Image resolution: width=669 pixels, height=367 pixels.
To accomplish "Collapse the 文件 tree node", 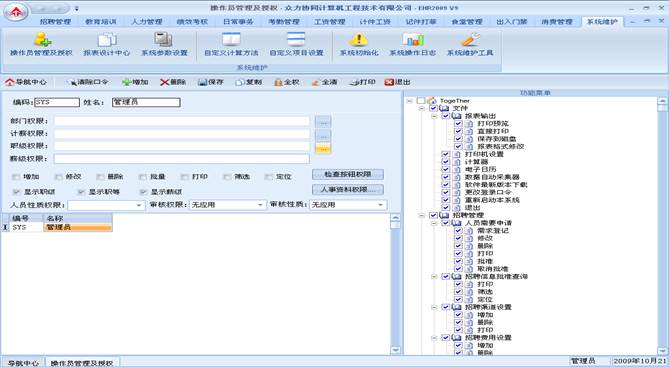I will click(x=422, y=108).
